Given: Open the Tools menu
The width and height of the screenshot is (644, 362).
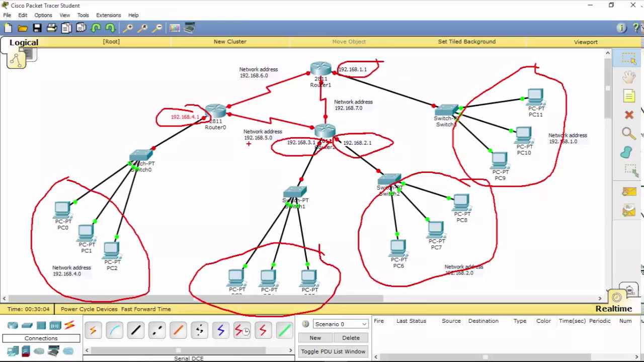Looking at the screenshot, I should coord(83,15).
